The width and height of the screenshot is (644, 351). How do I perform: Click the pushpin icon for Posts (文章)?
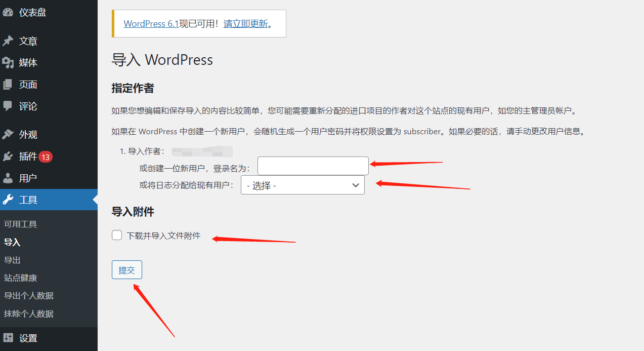pyautogui.click(x=8, y=41)
